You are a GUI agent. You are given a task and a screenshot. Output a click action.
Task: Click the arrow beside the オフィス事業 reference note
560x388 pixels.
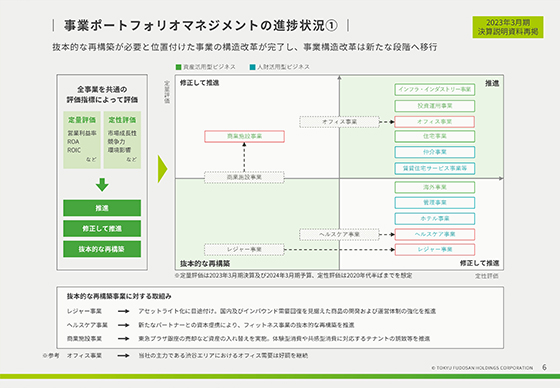point(124,355)
